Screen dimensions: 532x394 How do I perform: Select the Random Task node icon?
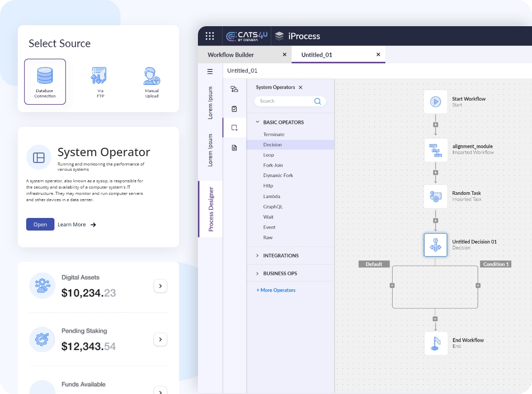point(436,196)
